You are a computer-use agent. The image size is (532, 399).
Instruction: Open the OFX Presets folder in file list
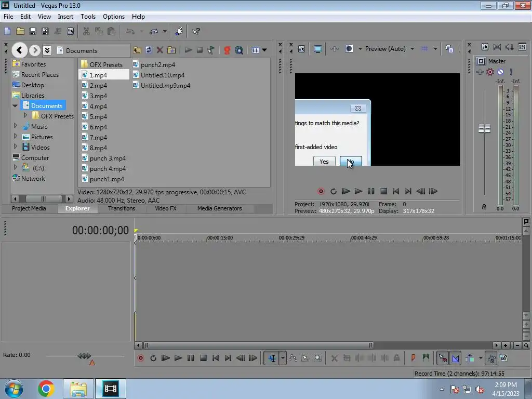[101, 64]
